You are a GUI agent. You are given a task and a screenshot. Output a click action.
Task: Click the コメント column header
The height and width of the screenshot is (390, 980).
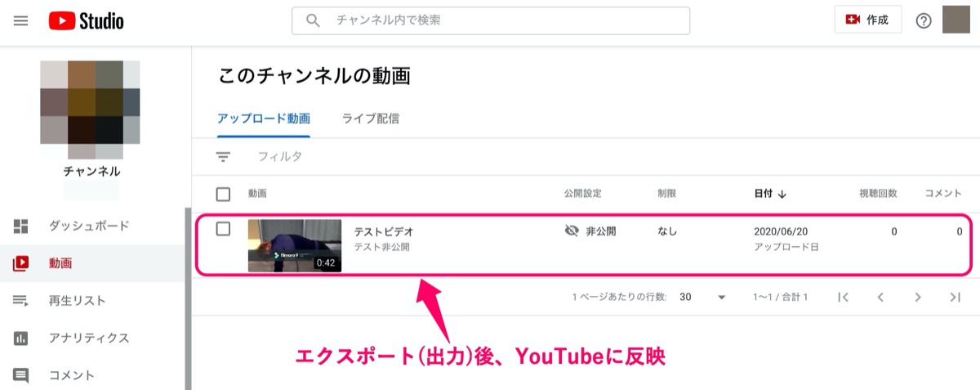point(943,194)
